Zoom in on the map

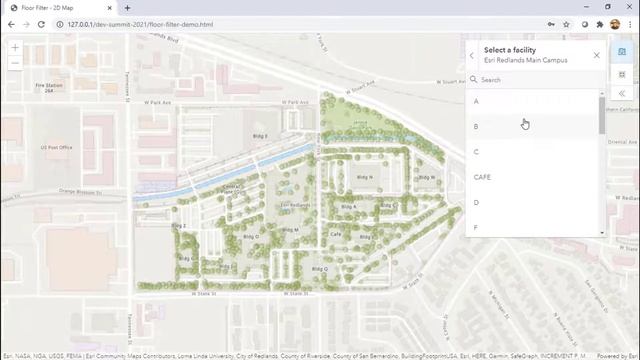click(x=15, y=48)
